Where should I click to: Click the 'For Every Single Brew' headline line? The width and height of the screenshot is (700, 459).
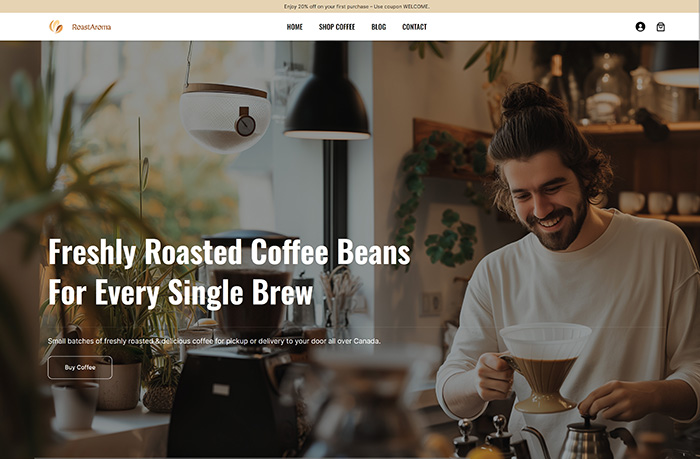(180, 292)
